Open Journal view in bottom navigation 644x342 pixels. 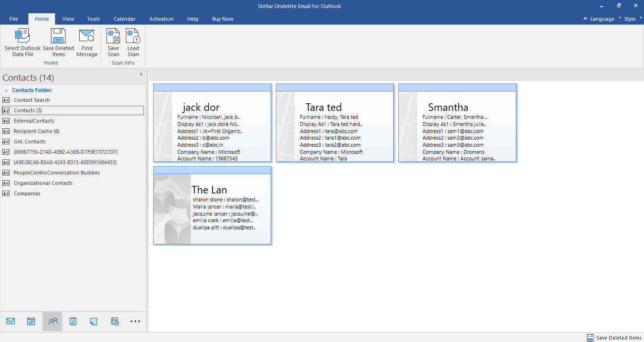115,321
